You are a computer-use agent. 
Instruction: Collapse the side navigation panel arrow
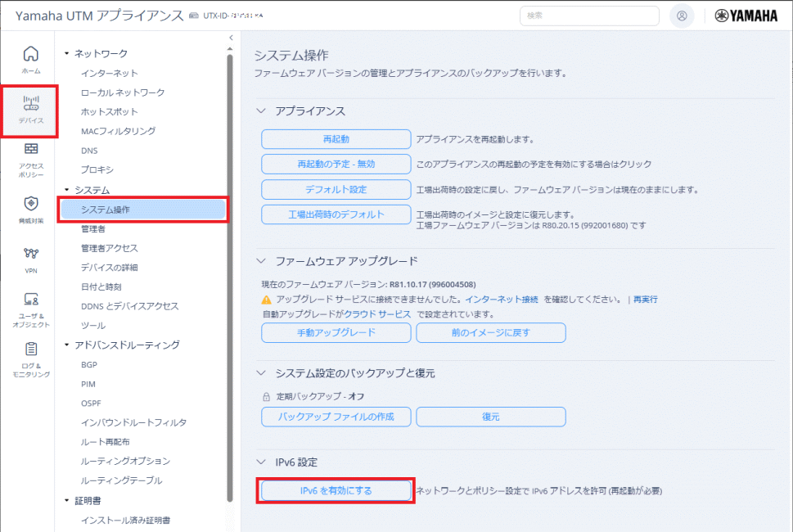pyautogui.click(x=232, y=38)
